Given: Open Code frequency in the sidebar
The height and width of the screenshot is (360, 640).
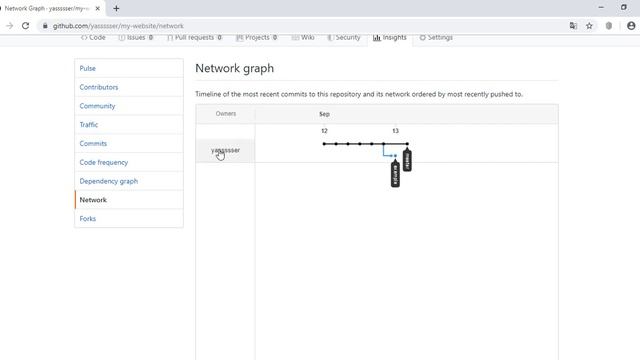Looking at the screenshot, I should [129, 162].
